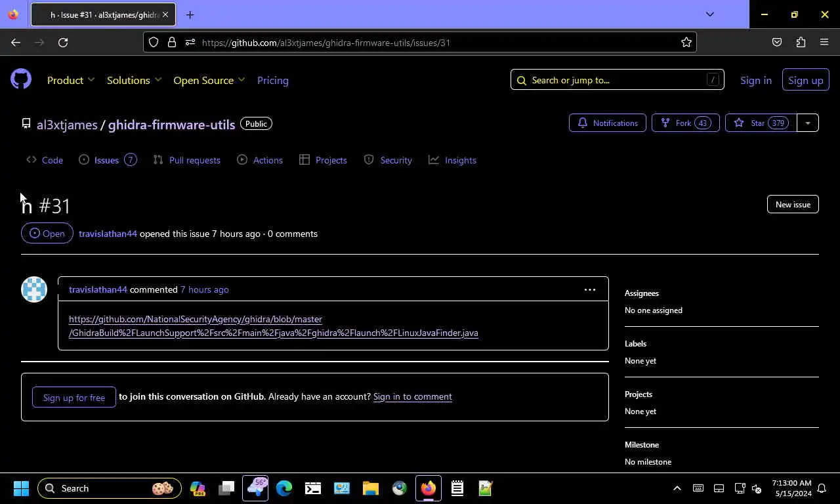The height and width of the screenshot is (504, 840).
Task: Click the Open issue status badge
Action: pyautogui.click(x=47, y=233)
